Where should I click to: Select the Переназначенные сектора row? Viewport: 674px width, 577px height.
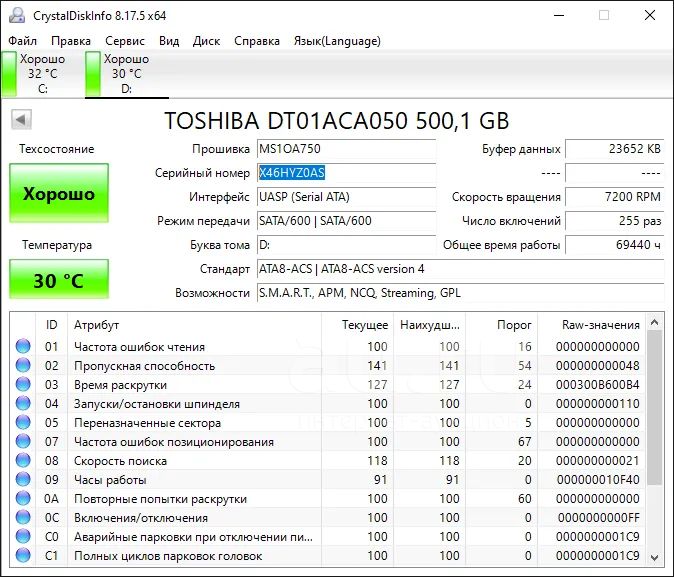(328, 422)
